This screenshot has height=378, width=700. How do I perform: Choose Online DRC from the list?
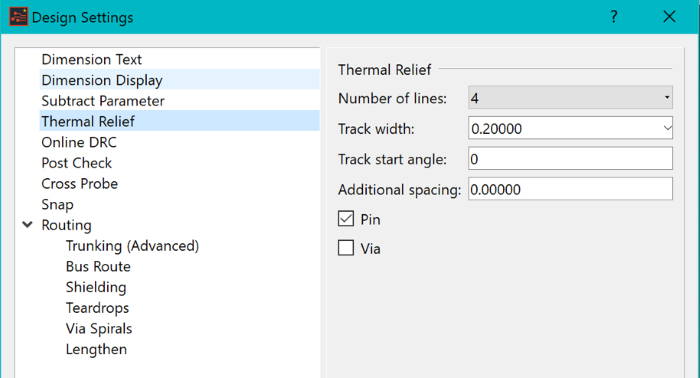(x=79, y=142)
